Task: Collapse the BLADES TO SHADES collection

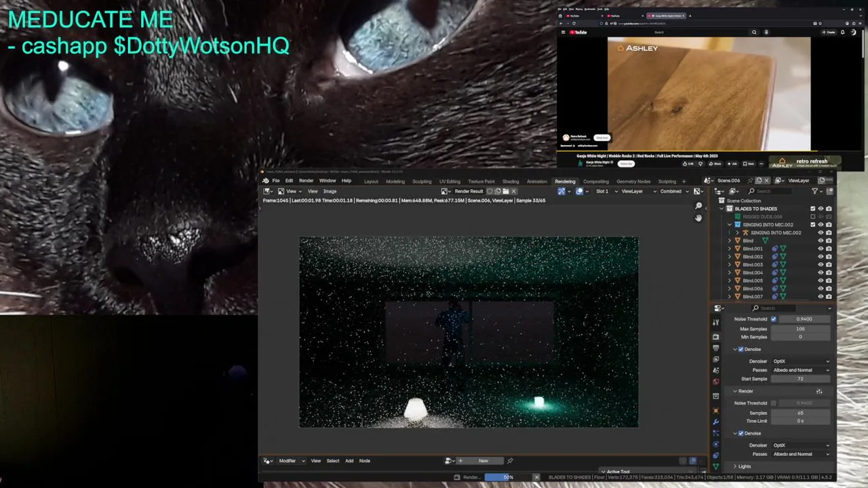Action: (722, 209)
